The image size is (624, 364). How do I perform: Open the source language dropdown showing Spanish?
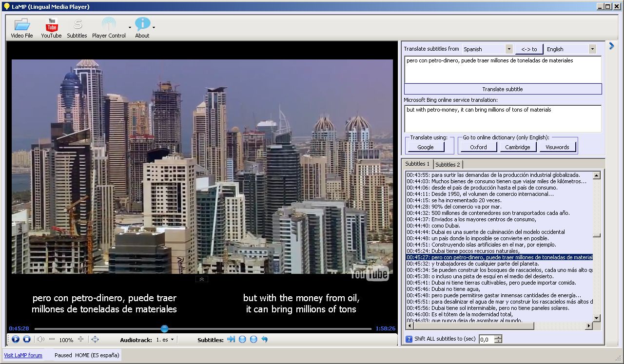(509, 49)
